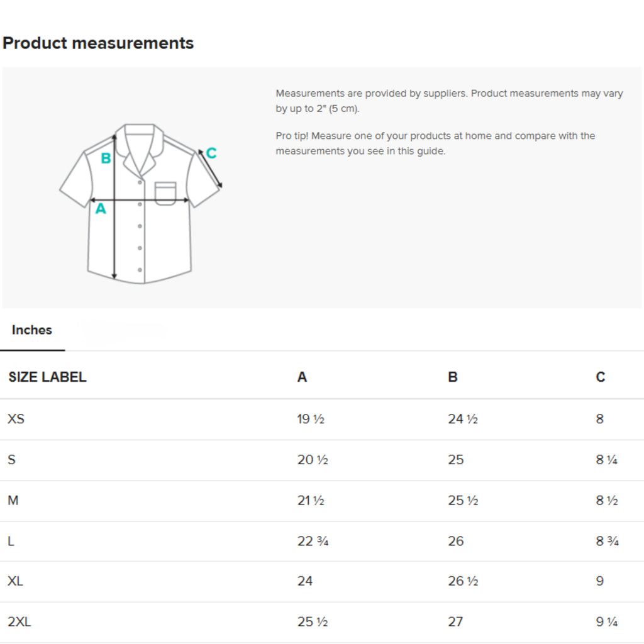Click the 9 ¼ value in the 2XL row
The height and width of the screenshot is (644, 644).
(x=607, y=622)
